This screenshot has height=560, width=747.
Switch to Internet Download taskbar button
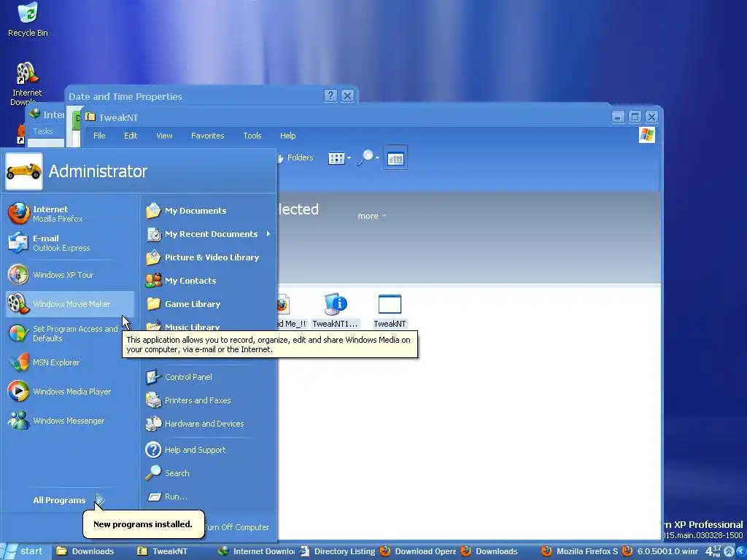coord(256,551)
